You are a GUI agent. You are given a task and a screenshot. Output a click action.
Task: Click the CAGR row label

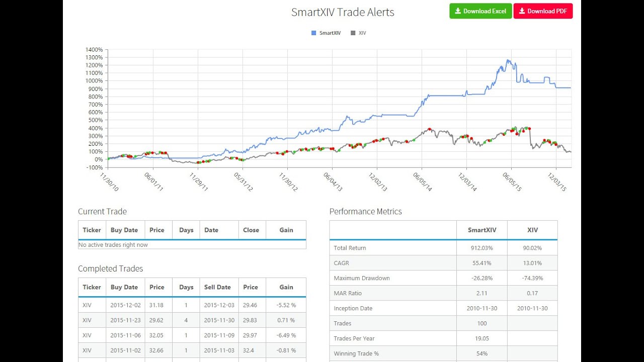click(x=342, y=263)
